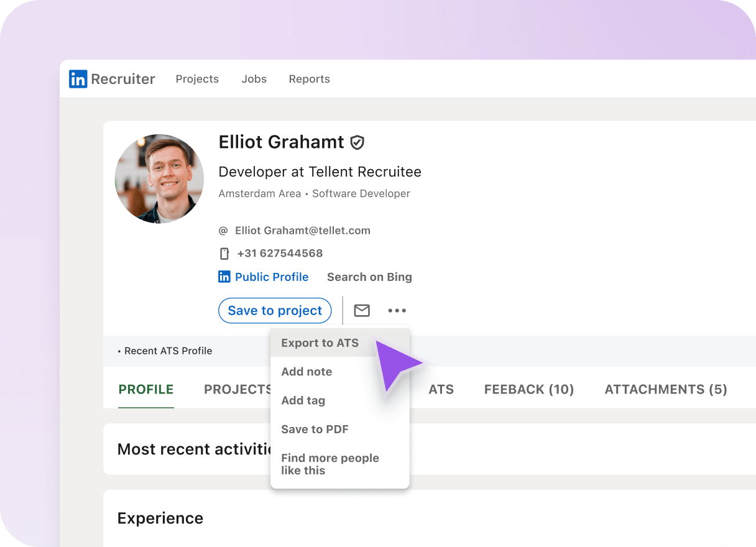Select Find more people like this

[330, 464]
